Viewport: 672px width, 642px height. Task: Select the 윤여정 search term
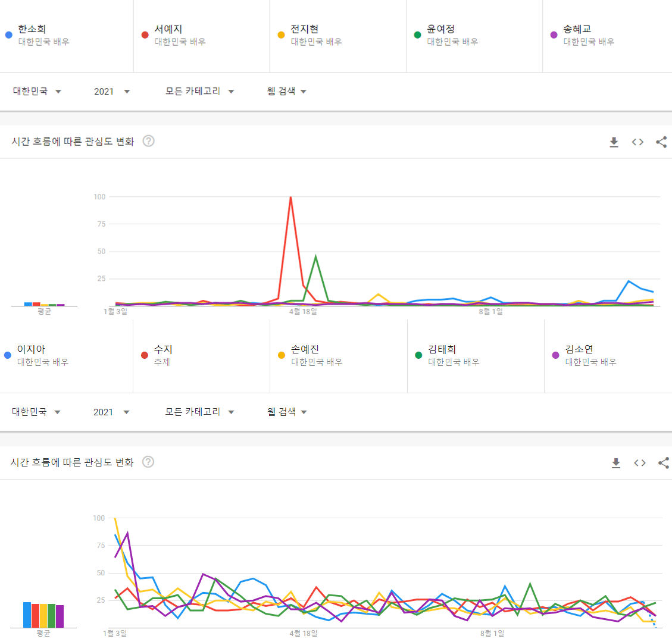tap(441, 29)
